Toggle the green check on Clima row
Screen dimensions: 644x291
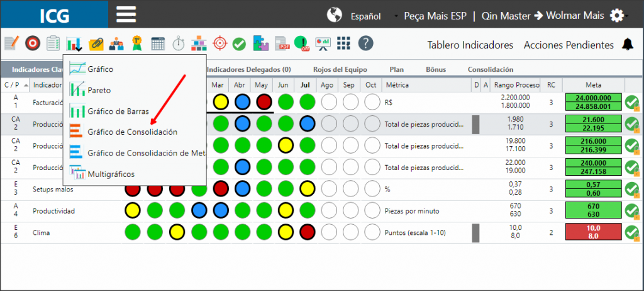point(633,232)
